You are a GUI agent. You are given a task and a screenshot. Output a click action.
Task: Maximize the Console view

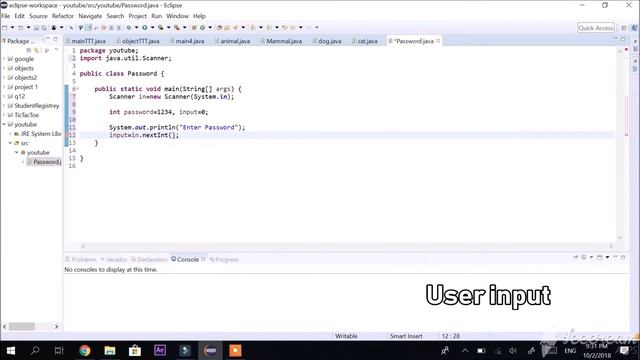click(623, 257)
